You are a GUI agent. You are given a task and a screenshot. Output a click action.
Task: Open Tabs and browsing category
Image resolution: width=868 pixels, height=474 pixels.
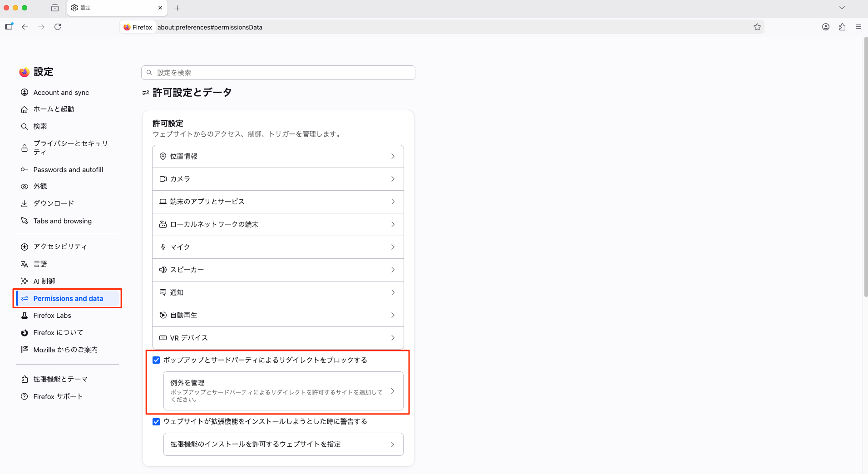[67, 221]
